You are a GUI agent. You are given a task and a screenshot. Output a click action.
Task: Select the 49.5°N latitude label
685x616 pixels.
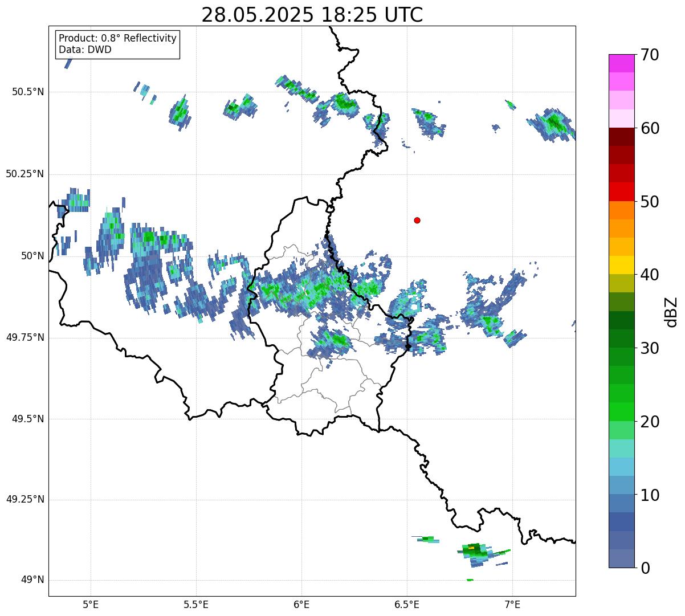click(28, 419)
